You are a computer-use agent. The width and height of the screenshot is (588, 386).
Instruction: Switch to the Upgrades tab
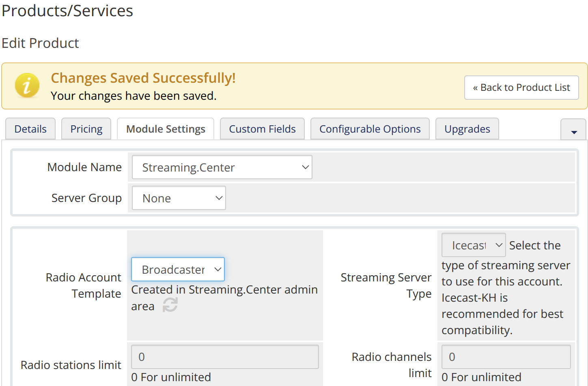(x=467, y=129)
